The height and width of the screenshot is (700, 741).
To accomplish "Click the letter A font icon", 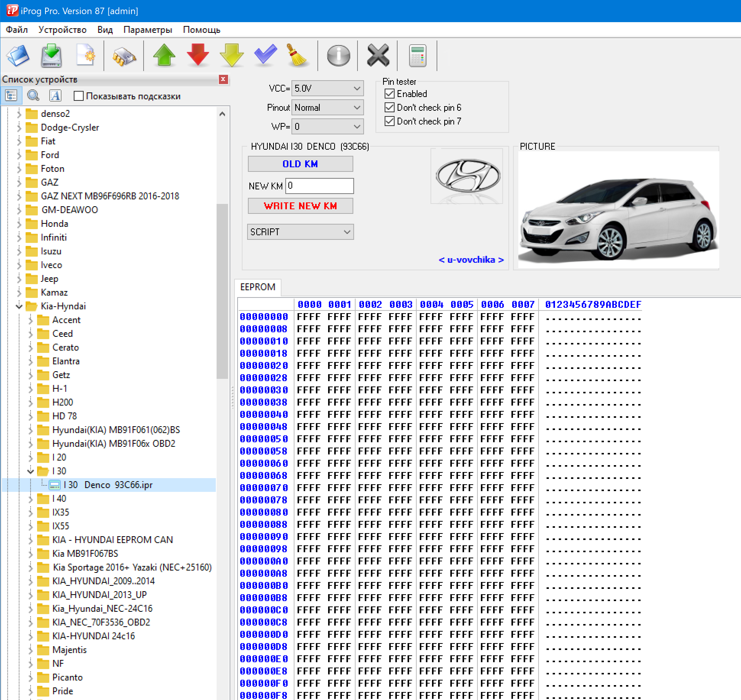I will pos(55,95).
